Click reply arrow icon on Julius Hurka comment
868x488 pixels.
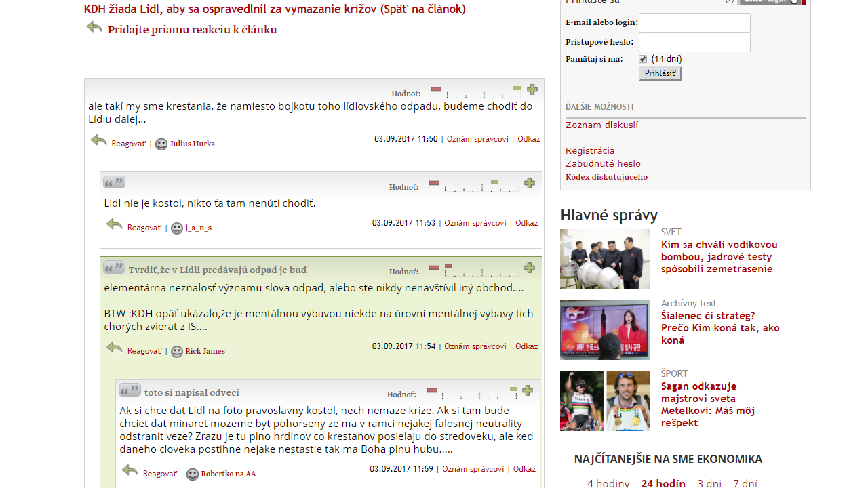(99, 140)
